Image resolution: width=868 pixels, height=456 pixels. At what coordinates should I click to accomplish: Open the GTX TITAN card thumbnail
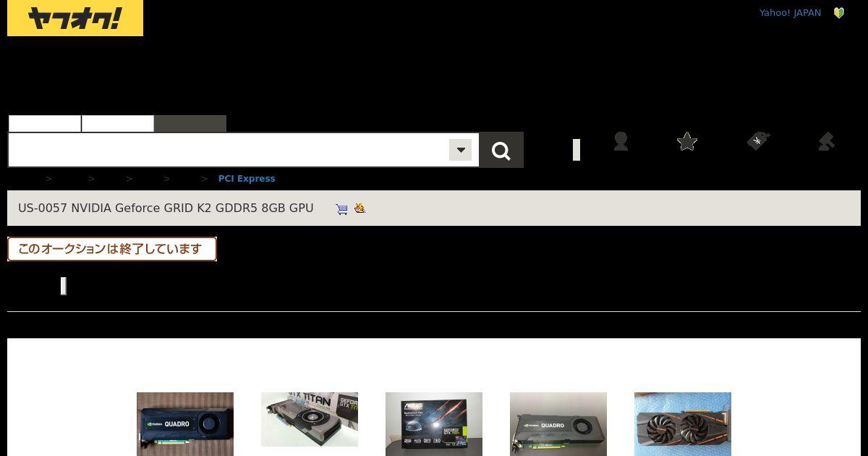pyautogui.click(x=310, y=420)
